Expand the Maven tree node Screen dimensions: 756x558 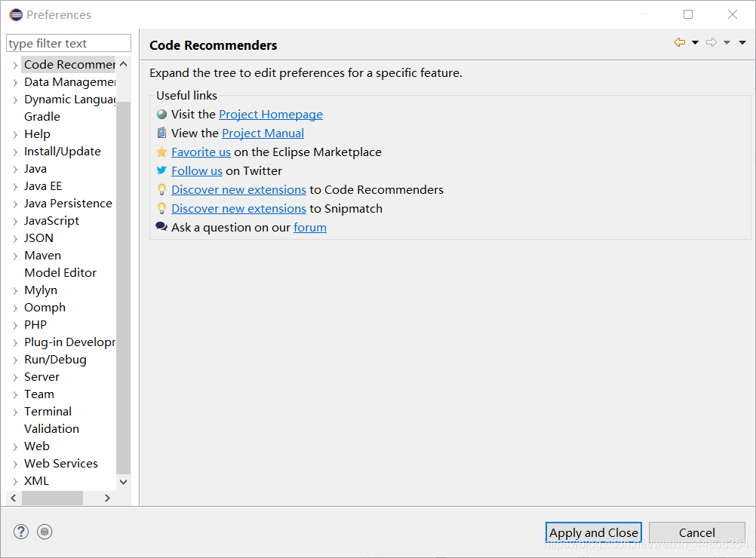tap(15, 256)
